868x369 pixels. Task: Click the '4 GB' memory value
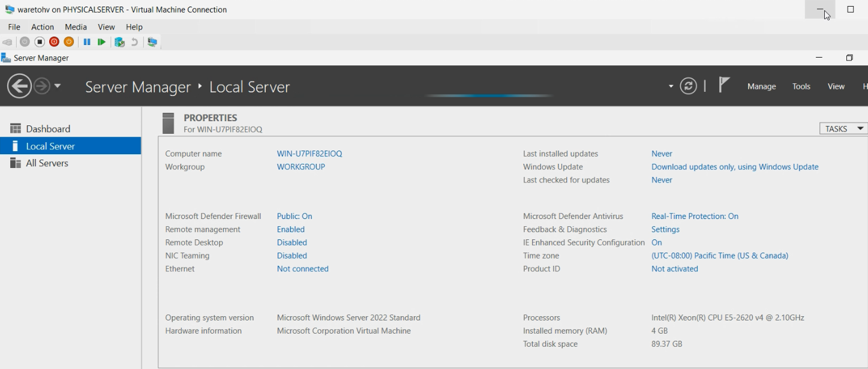click(x=659, y=331)
